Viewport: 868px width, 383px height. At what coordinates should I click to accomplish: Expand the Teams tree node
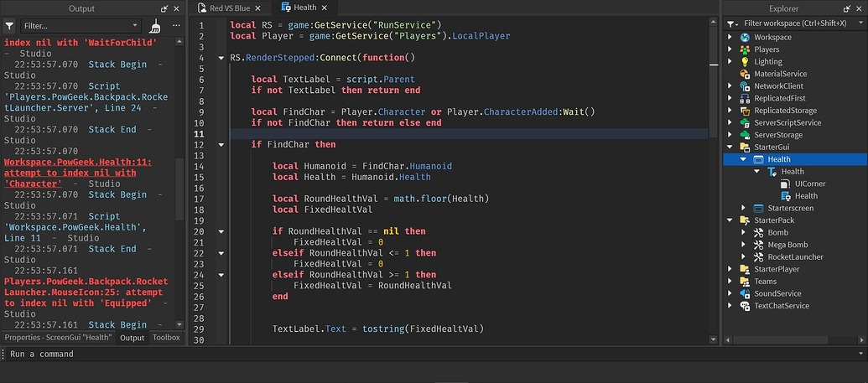(x=730, y=281)
